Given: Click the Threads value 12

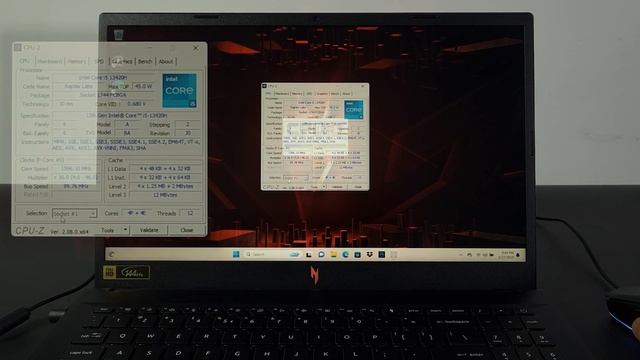Looking at the screenshot, I should (x=190, y=213).
